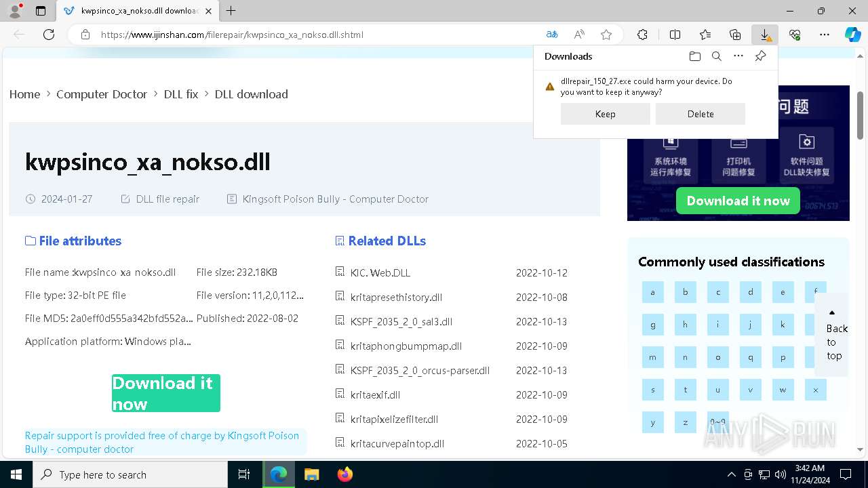Go to Home breadcrumb
868x488 pixels.
tap(24, 94)
